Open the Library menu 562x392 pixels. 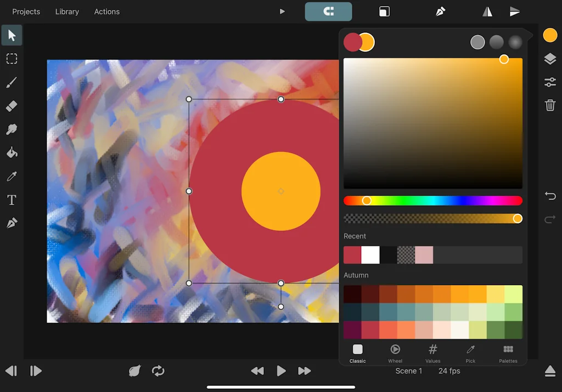(67, 12)
